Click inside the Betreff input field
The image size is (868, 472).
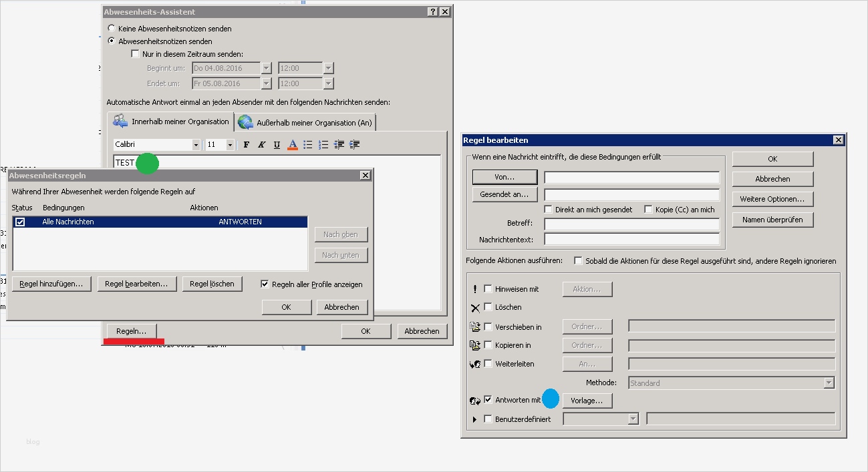631,224
